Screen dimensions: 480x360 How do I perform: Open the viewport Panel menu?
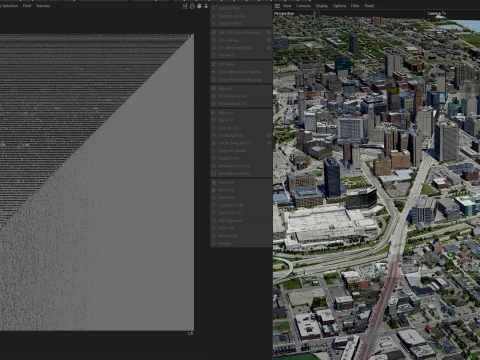pyautogui.click(x=369, y=6)
